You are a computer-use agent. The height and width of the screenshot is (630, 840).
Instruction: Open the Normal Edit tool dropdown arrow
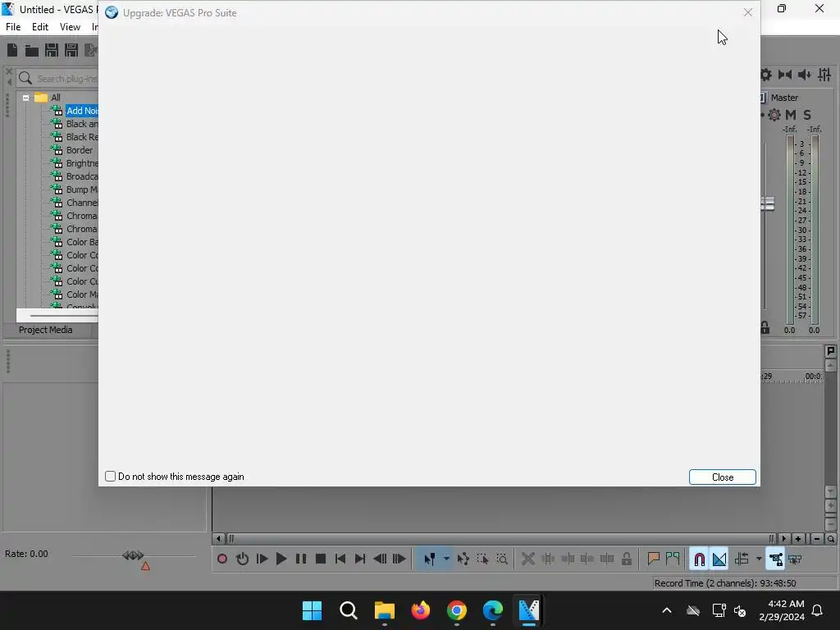point(446,559)
